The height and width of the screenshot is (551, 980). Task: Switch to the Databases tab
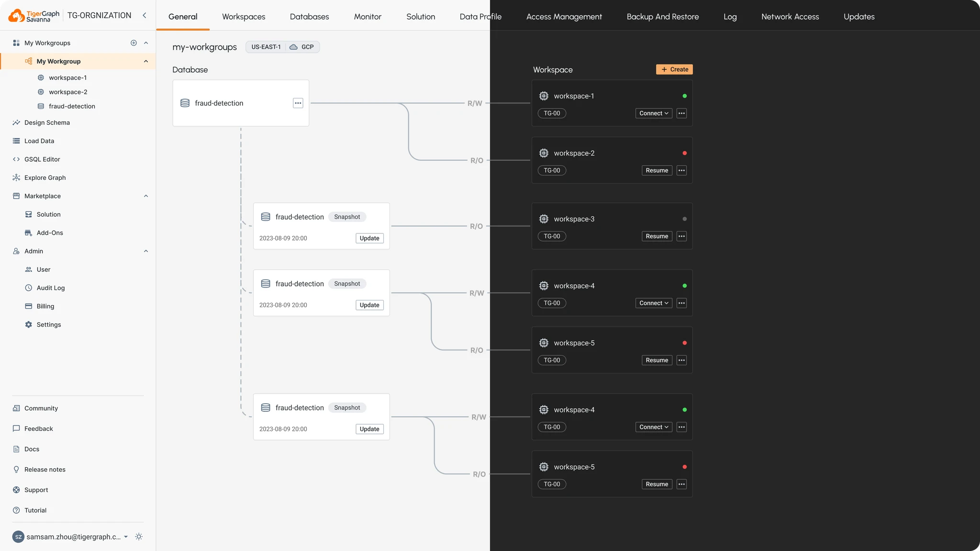pos(309,17)
